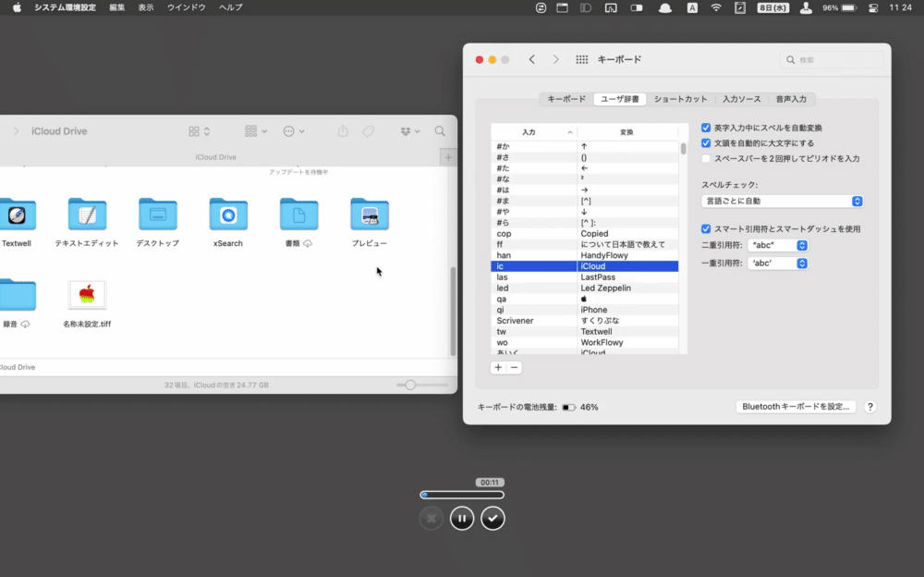
Task: Open the xSearch folder
Action: (228, 215)
